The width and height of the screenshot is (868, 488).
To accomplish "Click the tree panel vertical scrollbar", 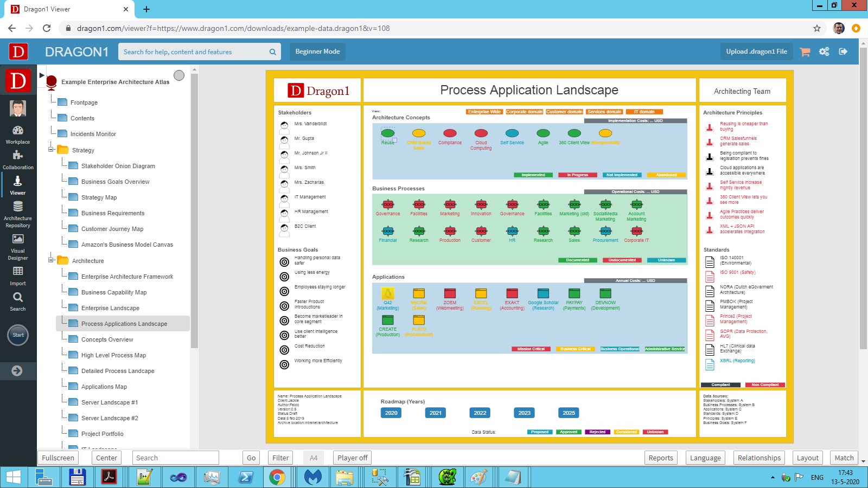I will [194, 211].
